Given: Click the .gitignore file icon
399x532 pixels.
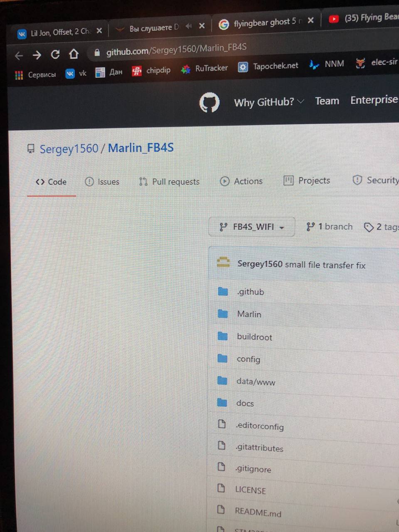Looking at the screenshot, I should pyautogui.click(x=222, y=467).
